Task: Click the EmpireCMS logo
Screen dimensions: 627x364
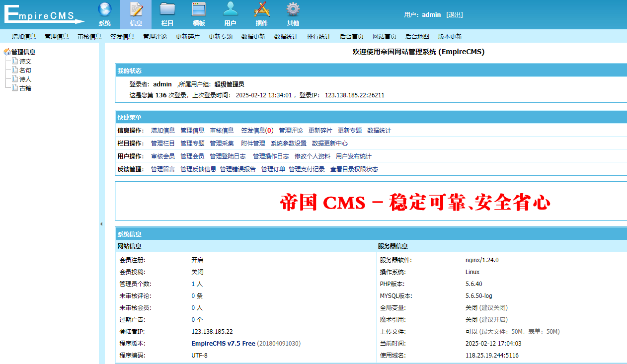Action: click(45, 14)
